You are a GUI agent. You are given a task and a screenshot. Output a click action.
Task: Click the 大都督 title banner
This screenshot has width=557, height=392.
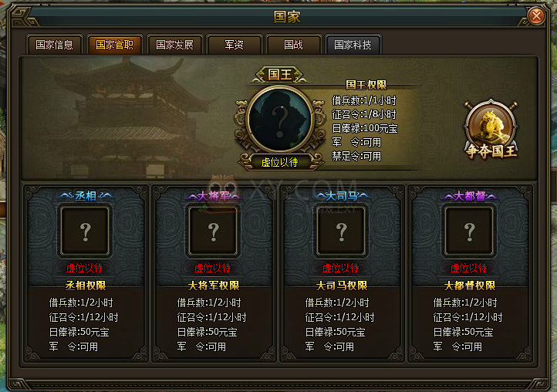pos(469,196)
